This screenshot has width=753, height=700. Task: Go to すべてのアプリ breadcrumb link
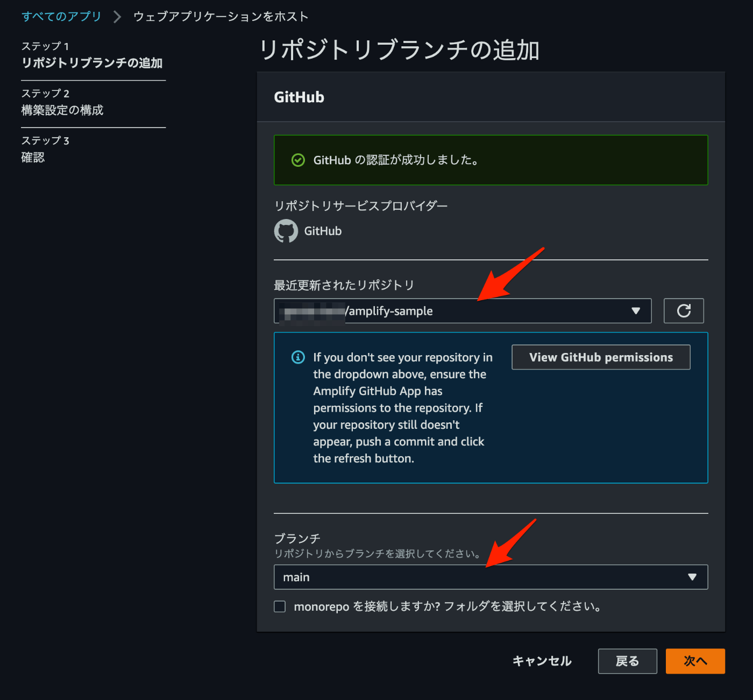pos(61,16)
